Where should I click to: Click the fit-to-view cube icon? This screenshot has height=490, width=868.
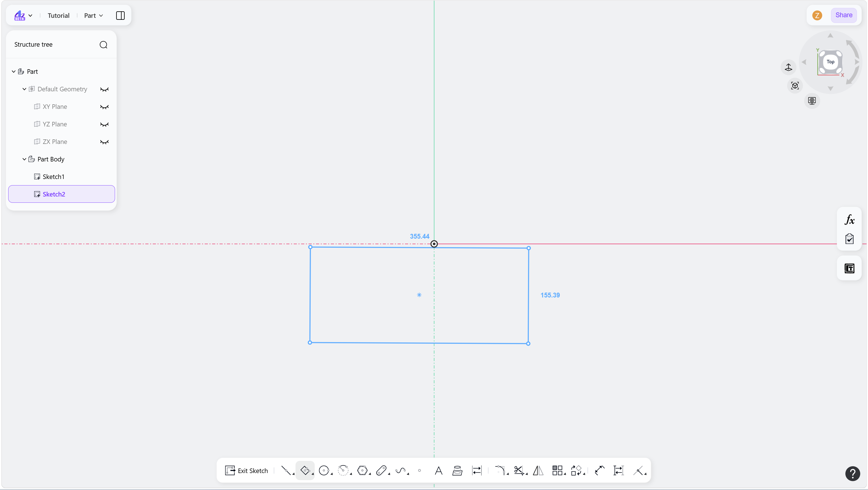tap(795, 86)
